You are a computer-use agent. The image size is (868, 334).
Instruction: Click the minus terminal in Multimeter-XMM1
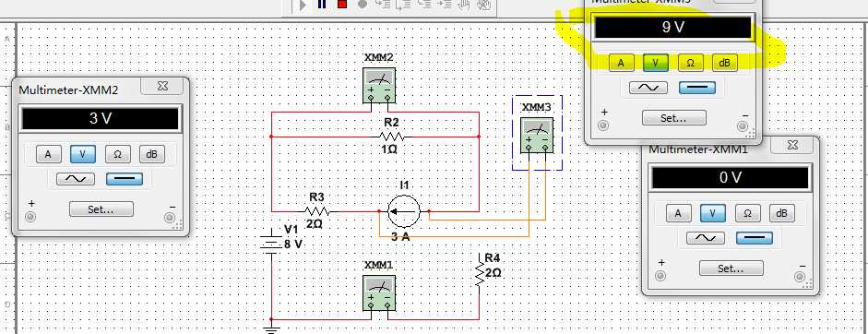click(x=801, y=277)
